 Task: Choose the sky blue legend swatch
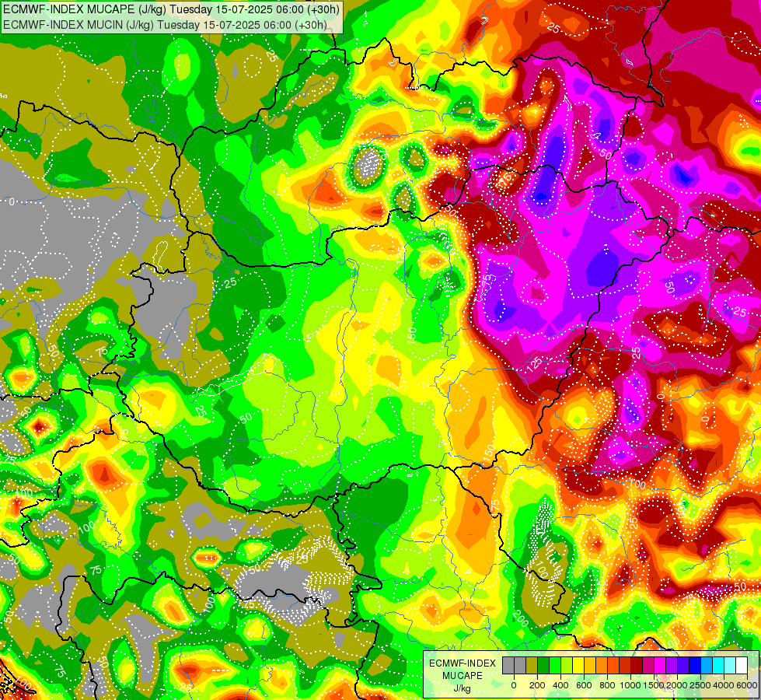coord(707,665)
